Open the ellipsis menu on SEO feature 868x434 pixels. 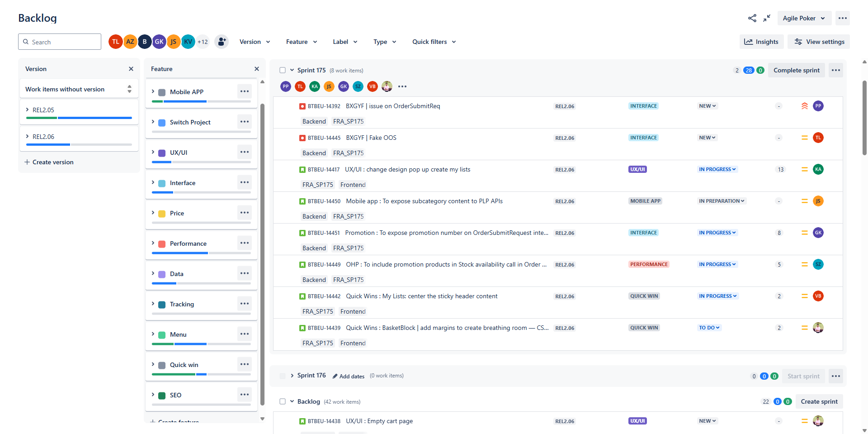(x=245, y=394)
